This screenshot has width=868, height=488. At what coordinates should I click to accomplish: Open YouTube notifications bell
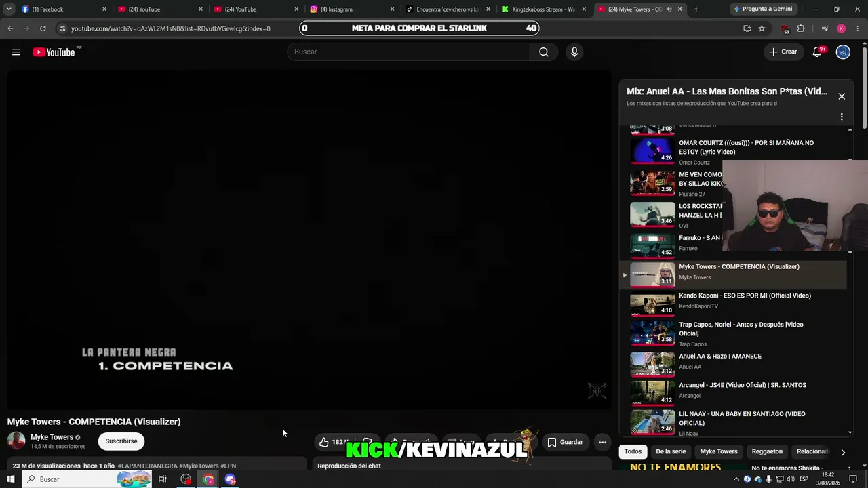pos(818,52)
